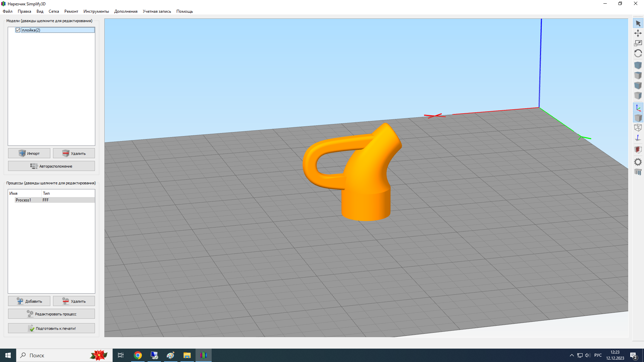The width and height of the screenshot is (644, 362).
Task: Activate the move/translate view tool
Action: click(x=638, y=33)
